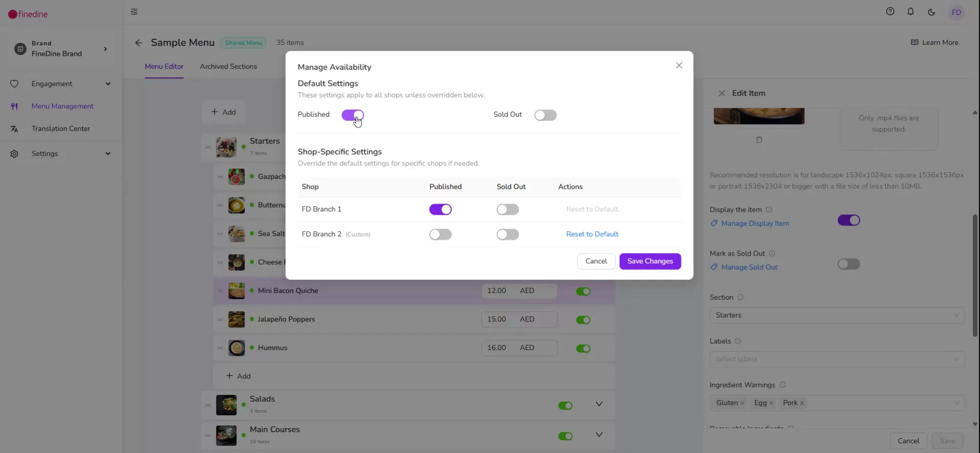Toggle the sidebar collapse hamburger icon

point(134,12)
